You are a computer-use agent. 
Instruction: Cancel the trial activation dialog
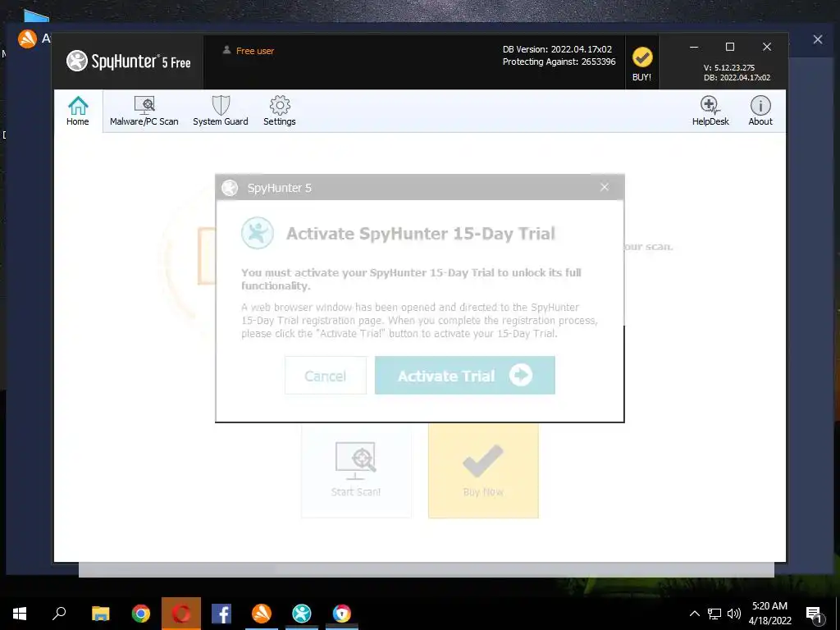[x=326, y=376]
